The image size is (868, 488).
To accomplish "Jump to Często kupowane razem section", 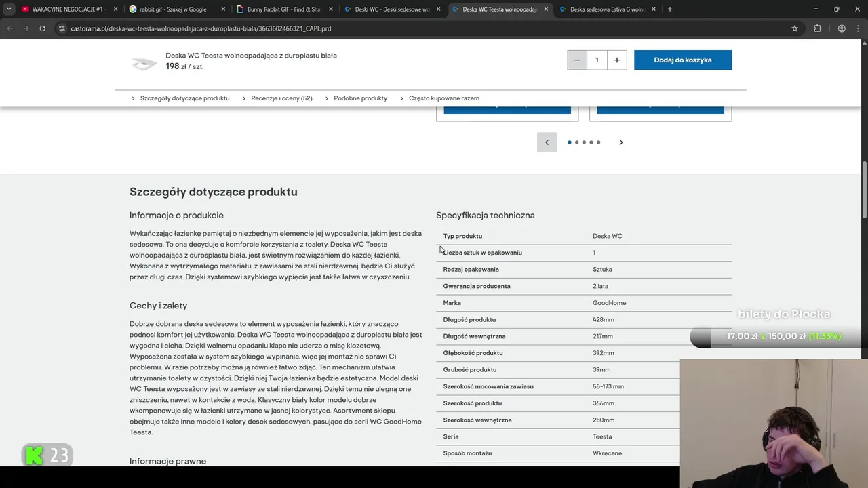I will pos(443,98).
